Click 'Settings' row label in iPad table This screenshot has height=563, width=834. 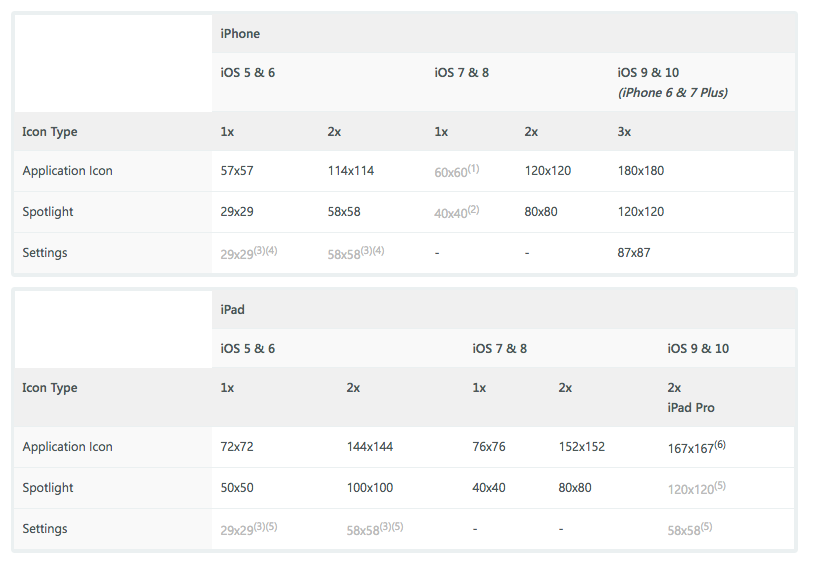[45, 529]
